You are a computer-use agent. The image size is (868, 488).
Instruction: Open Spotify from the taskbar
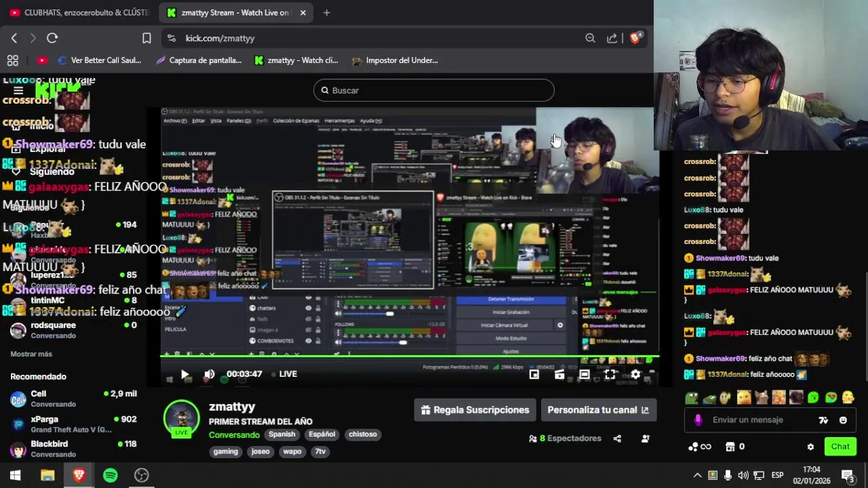[x=110, y=475]
